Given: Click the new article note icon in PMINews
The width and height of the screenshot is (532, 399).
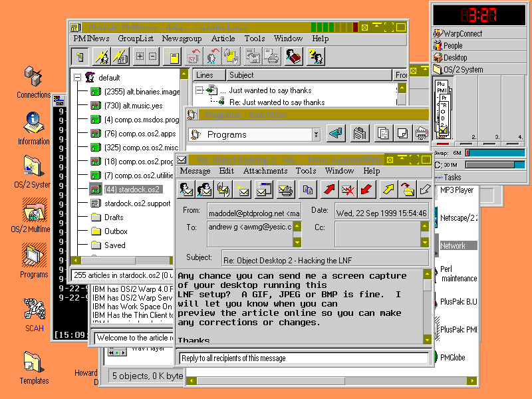Looking at the screenshot, I should [172, 57].
